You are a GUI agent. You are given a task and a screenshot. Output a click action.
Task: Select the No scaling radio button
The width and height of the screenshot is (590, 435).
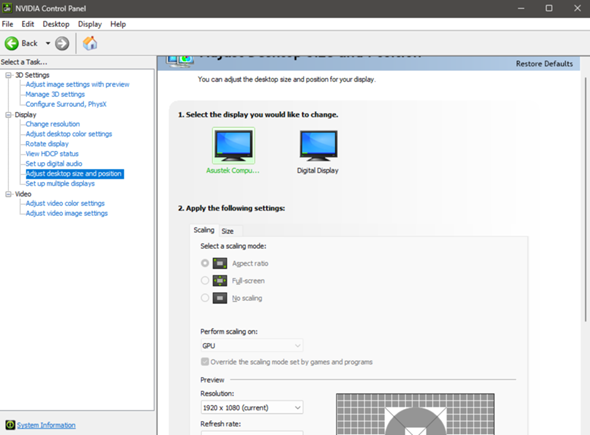[x=205, y=298]
